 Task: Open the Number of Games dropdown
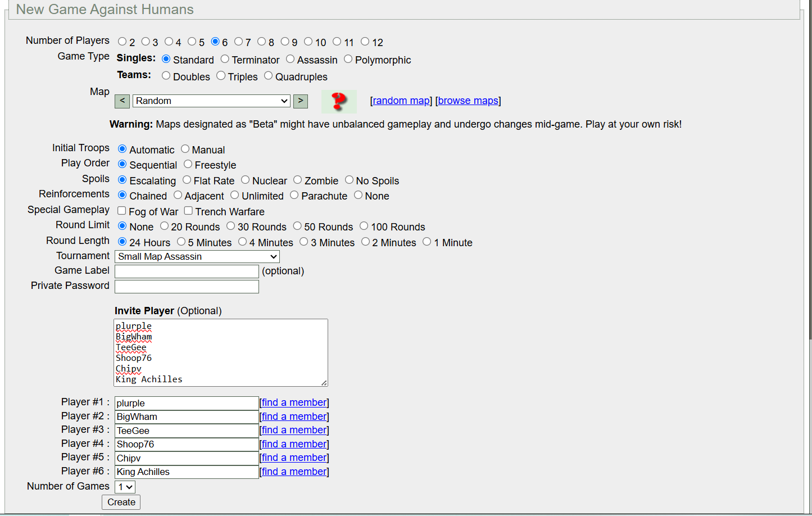tap(125, 487)
